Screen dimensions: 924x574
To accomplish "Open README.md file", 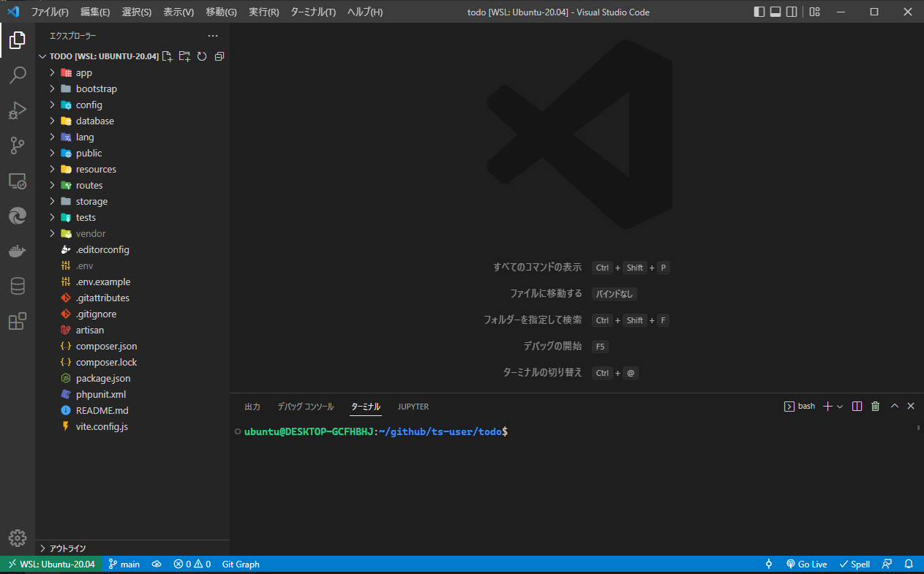I will (x=132, y=410).
